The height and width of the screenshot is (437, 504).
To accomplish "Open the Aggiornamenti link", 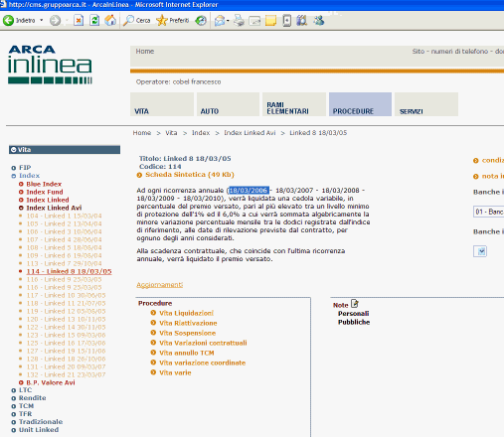I will point(160,285).
